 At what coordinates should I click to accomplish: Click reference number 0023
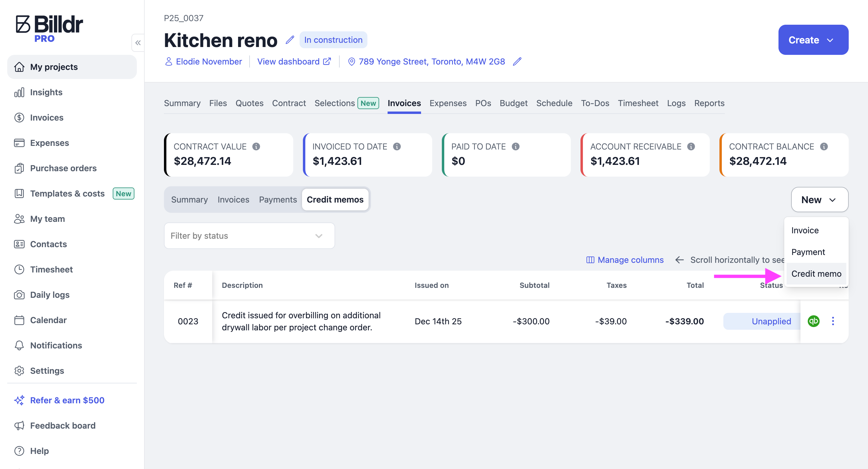[188, 321]
